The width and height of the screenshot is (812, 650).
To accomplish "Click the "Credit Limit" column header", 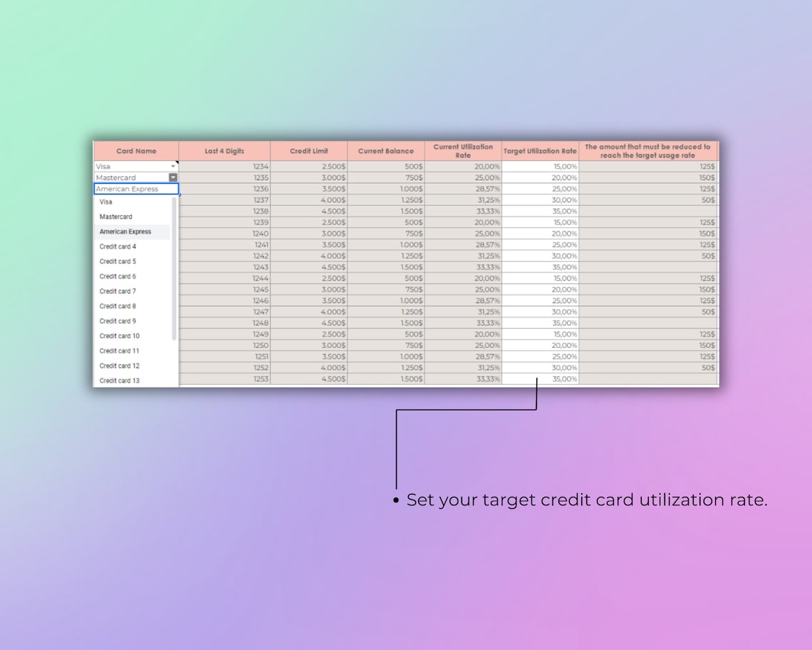I will [308, 150].
